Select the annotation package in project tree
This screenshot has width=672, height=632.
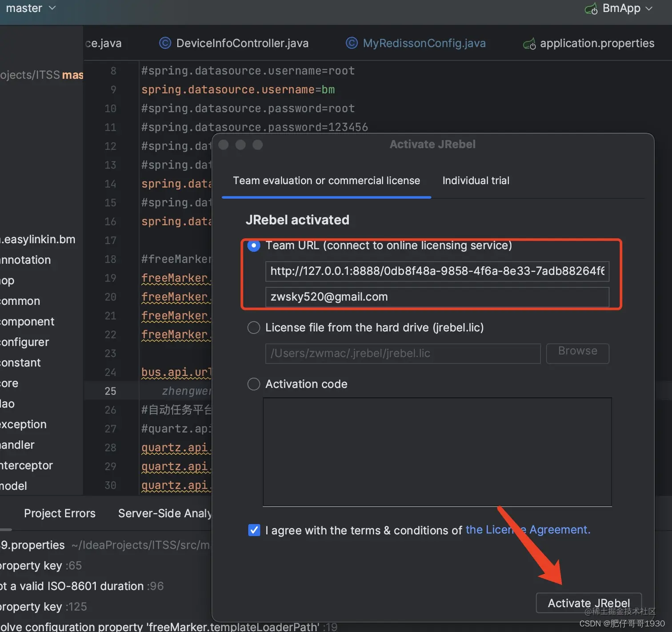point(25,260)
